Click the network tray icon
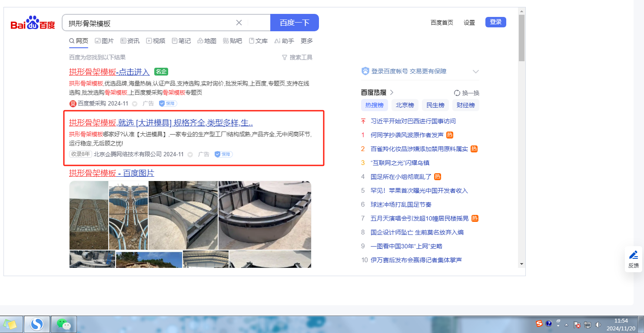 [x=588, y=324]
